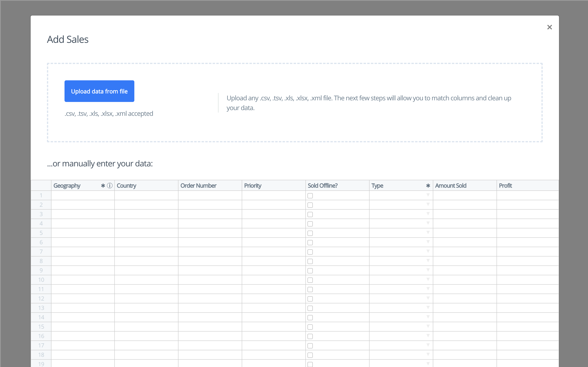Check Sold Offline box in row 1
588x367 pixels.
tap(310, 196)
